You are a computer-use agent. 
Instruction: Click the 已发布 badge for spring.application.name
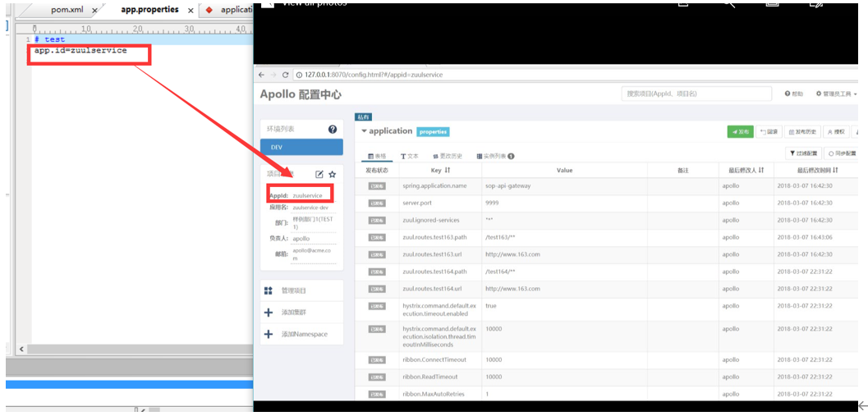(377, 186)
